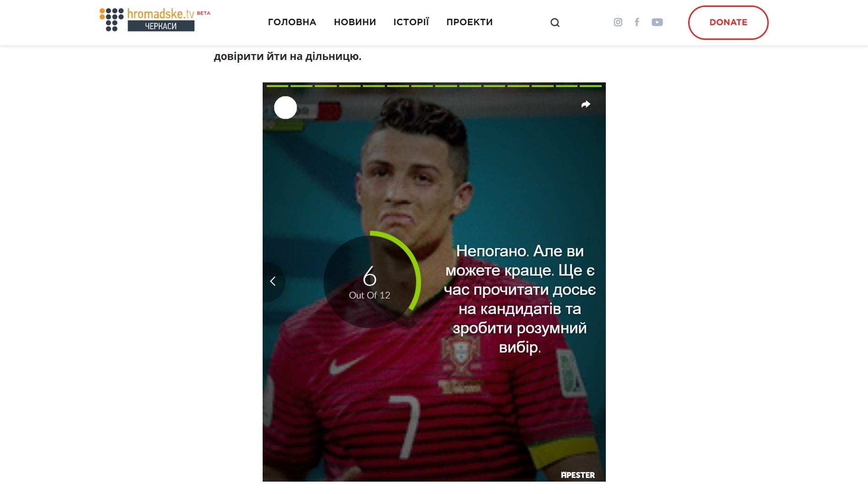The image size is (868, 494).
Task: Click the Непогано result message text
Action: tap(520, 299)
